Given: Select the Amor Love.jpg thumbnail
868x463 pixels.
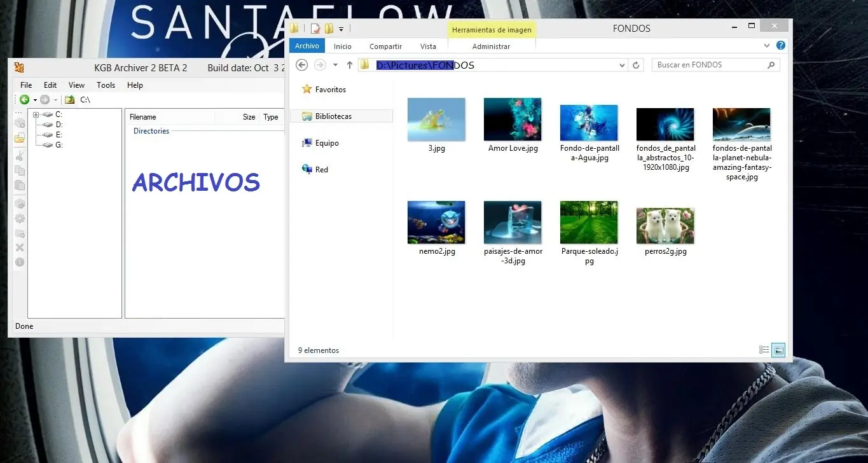Looking at the screenshot, I should point(513,120).
